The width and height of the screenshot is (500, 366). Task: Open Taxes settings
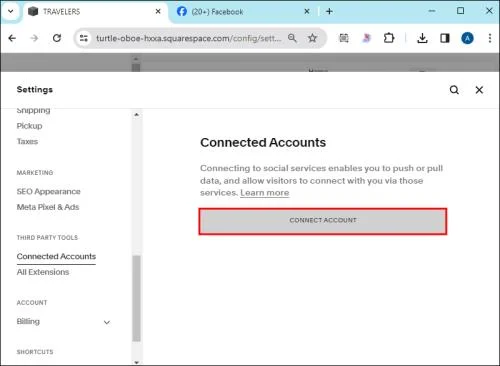(x=27, y=141)
